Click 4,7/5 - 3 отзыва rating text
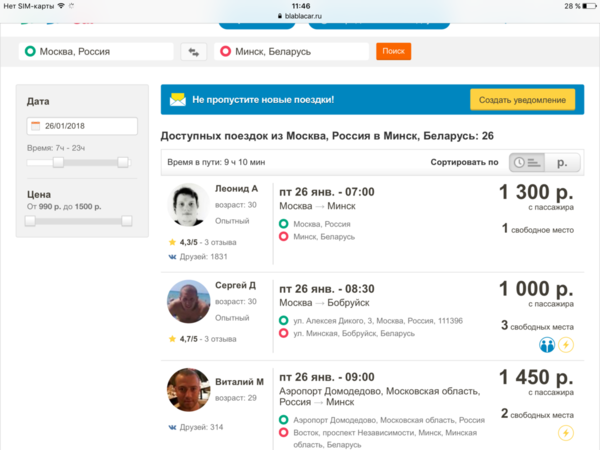Image resolution: width=600 pixels, height=450 pixels. (208, 339)
